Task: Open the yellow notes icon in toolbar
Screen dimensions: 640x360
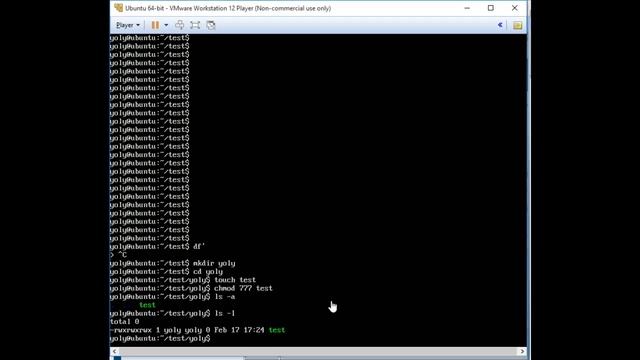Action: (x=518, y=25)
